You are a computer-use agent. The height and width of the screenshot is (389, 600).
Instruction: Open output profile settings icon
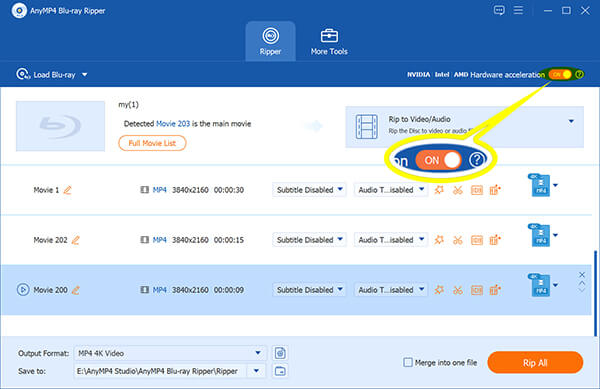[x=280, y=353]
